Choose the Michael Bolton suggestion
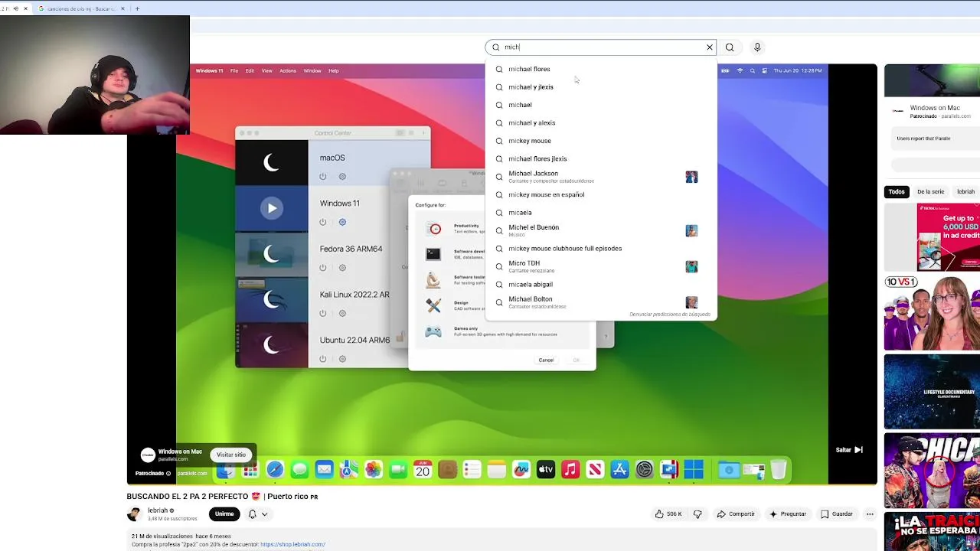980x551 pixels. [601, 302]
